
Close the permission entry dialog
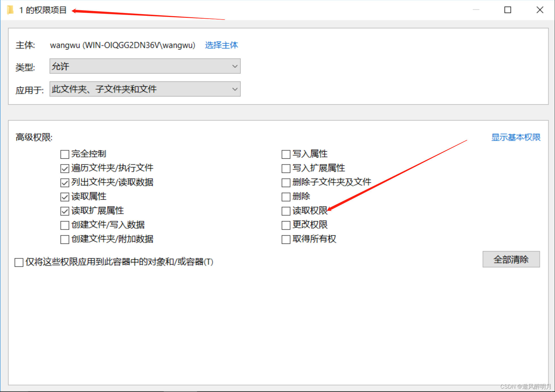[x=540, y=10]
